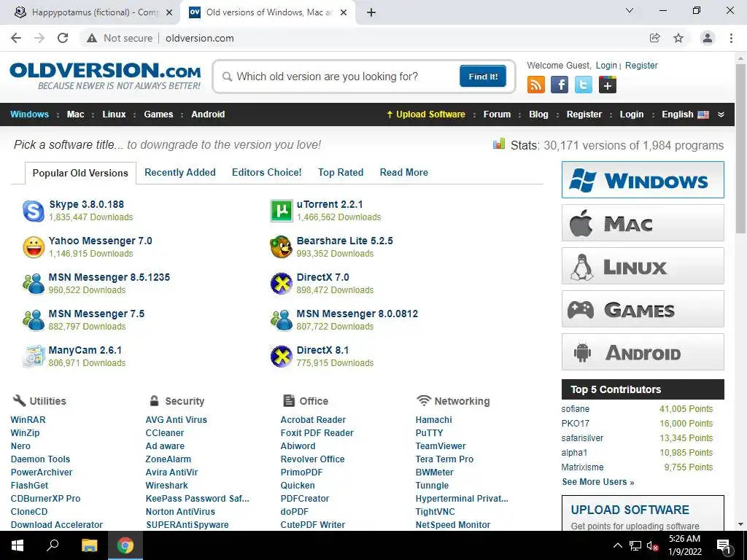Open Mac in navigation bar
This screenshot has width=747, height=560.
pos(75,114)
